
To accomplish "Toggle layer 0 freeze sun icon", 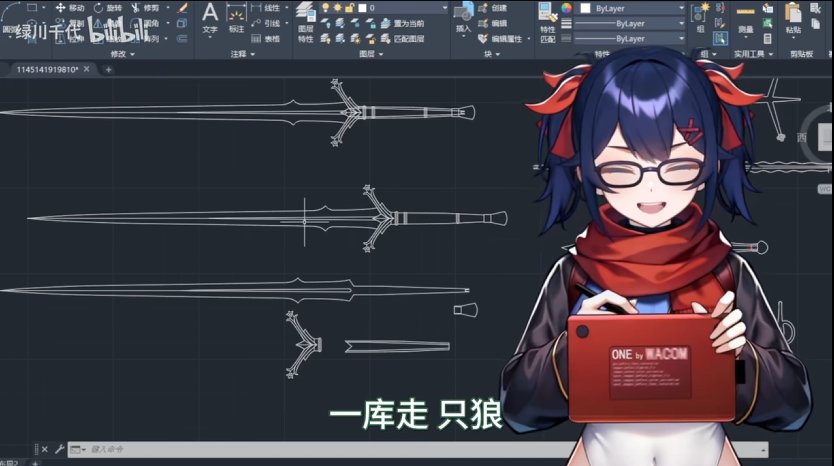I will [x=337, y=7].
